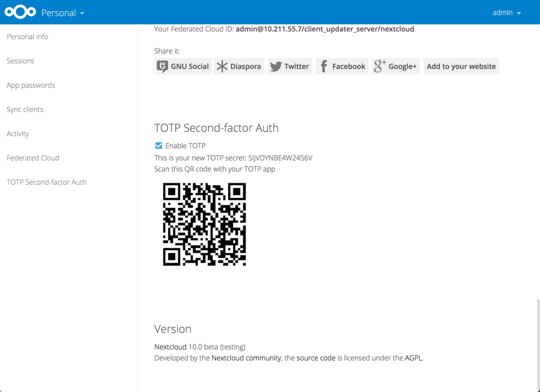540x392 pixels.
Task: Switch to the Sessions section
Action: (20, 61)
